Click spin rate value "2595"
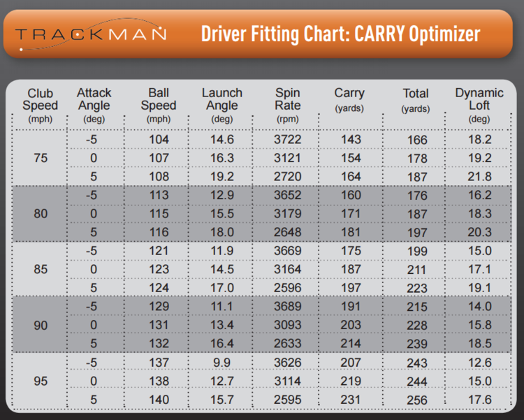The image size is (524, 420). (287, 400)
